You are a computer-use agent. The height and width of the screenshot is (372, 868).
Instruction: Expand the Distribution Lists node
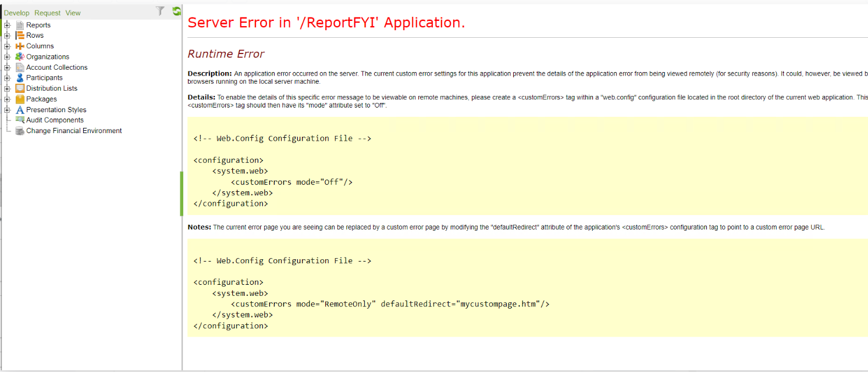click(8, 88)
